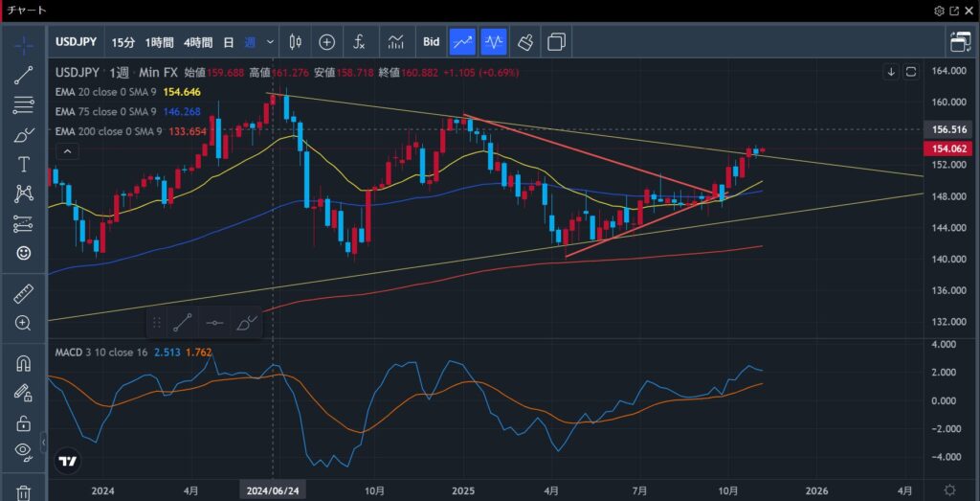Image resolution: width=980 pixels, height=501 pixels.
Task: Expand the timeframe dropdown arrow
Action: tap(271, 42)
